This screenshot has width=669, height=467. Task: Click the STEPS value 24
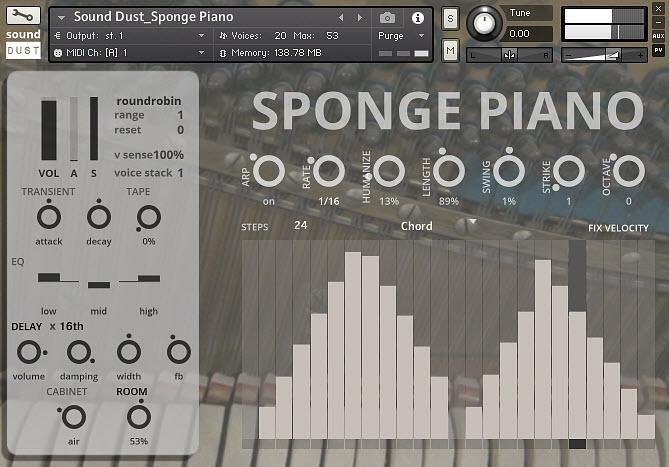coord(300,225)
